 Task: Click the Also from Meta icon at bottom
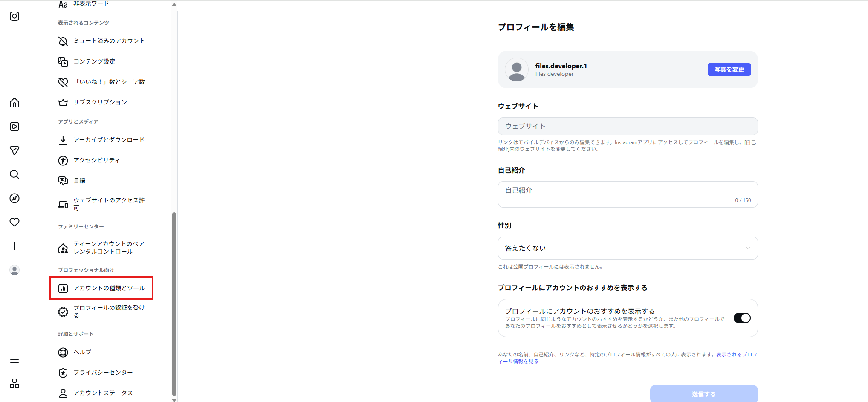click(14, 383)
